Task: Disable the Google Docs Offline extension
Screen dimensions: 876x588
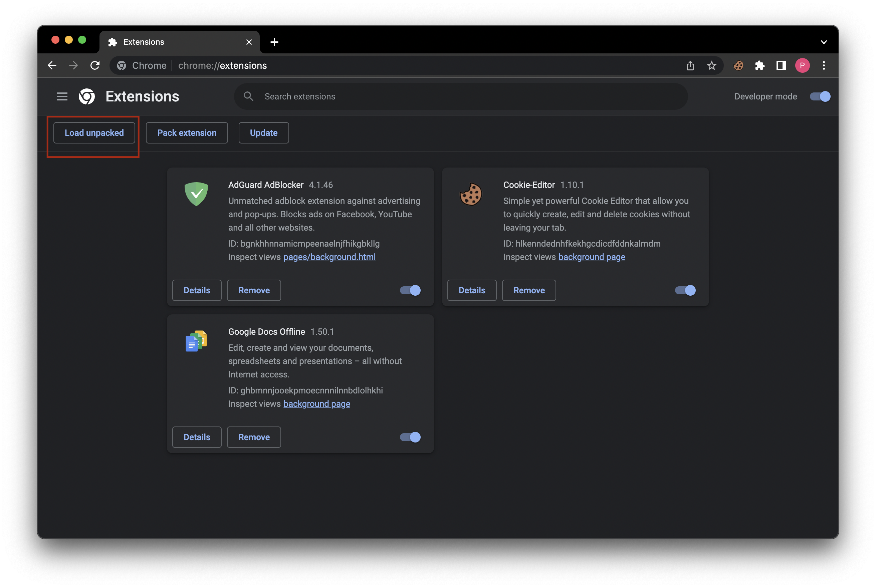Action: click(409, 437)
